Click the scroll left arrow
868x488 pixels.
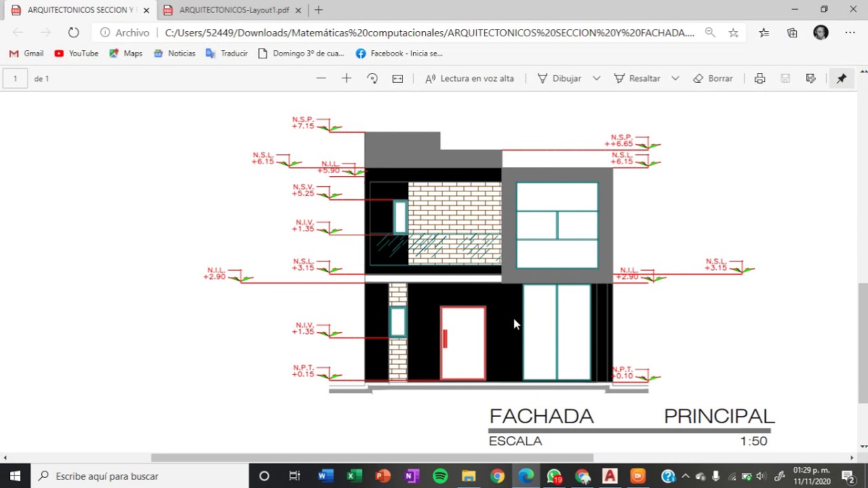(x=5, y=458)
